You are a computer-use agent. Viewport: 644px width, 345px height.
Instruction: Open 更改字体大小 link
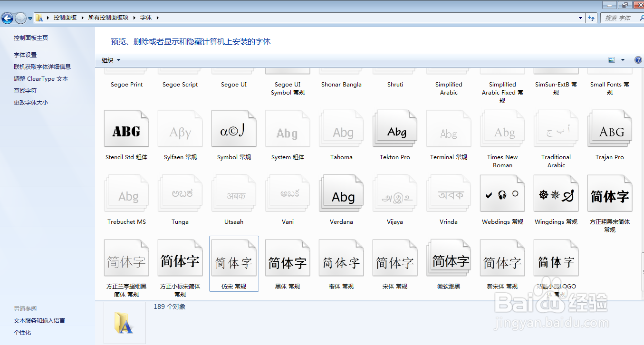31,102
